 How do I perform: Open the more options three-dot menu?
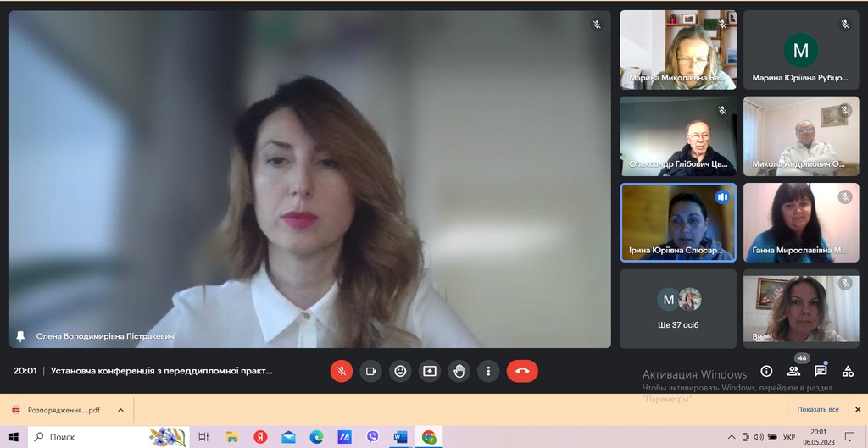click(488, 371)
